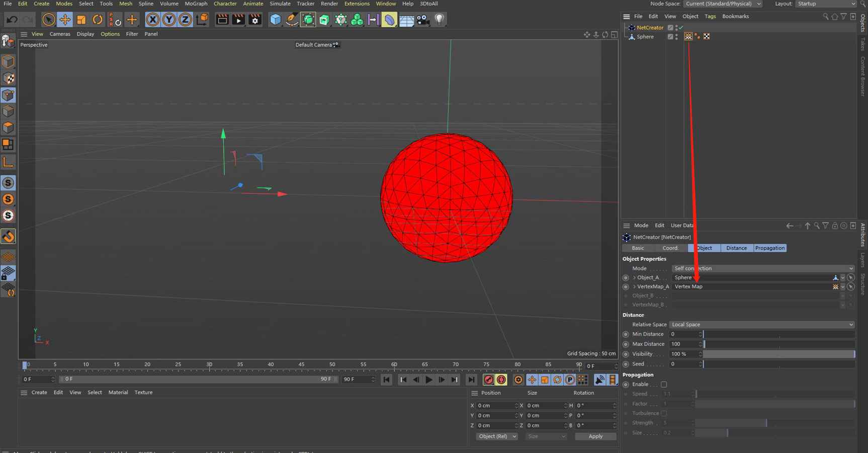Toggle the Z-axis lock

(x=185, y=20)
